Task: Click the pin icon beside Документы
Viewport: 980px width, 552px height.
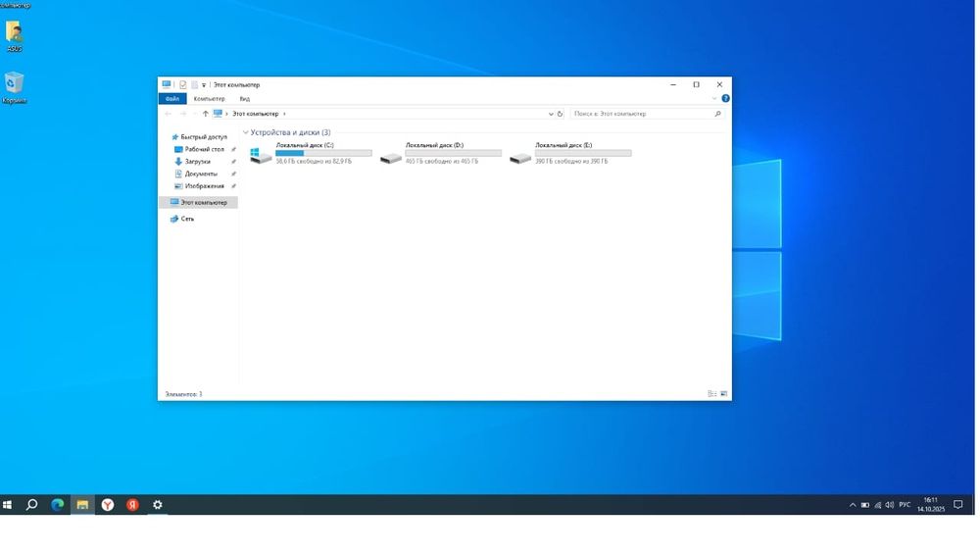Action: coord(234,174)
